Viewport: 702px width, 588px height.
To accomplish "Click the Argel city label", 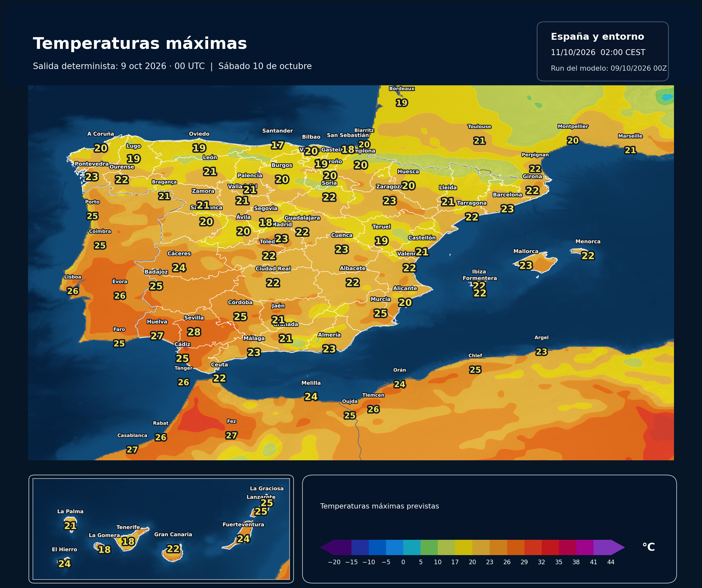I will (541, 337).
